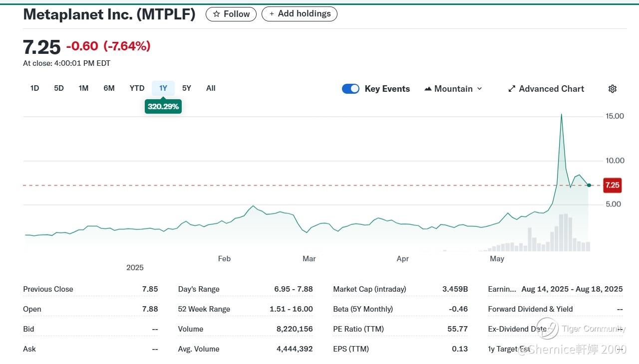Select the YTD range tab
Screen dimensions: 639x364
pyautogui.click(x=137, y=88)
